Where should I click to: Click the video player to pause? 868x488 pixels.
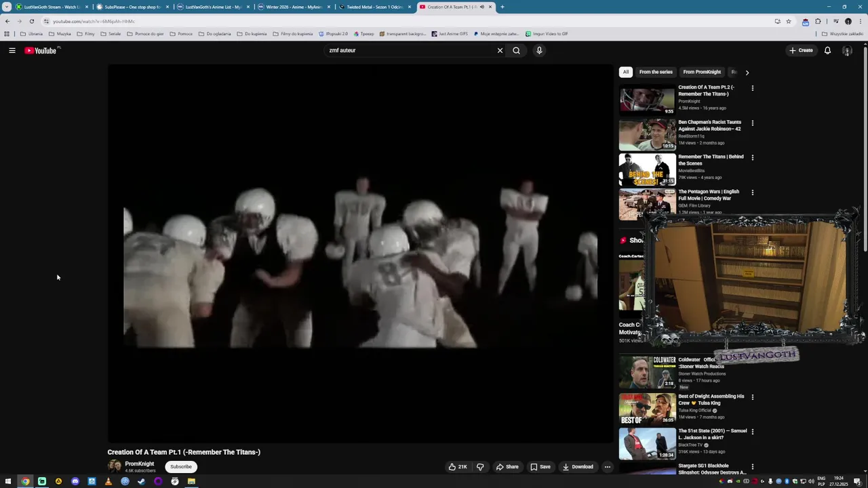tap(360, 253)
